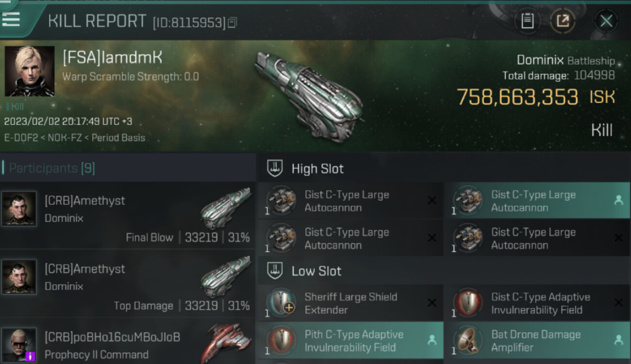
Task: Click the Participants [9] header
Action: pos(52,168)
